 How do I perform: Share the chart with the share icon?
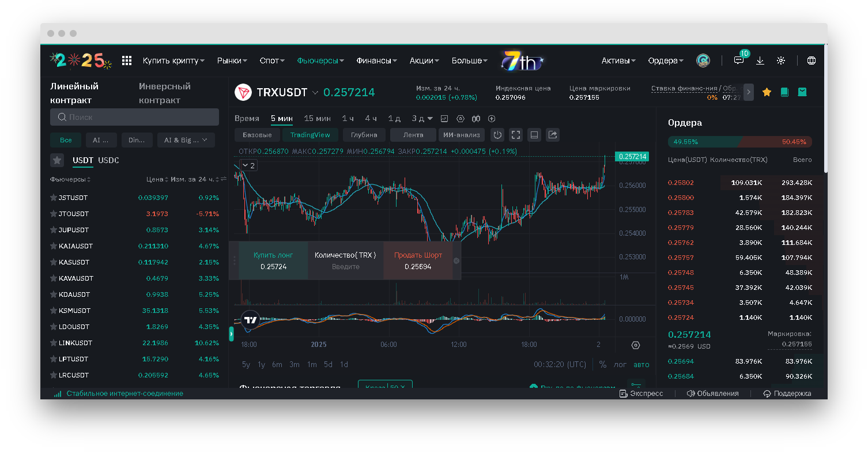553,135
